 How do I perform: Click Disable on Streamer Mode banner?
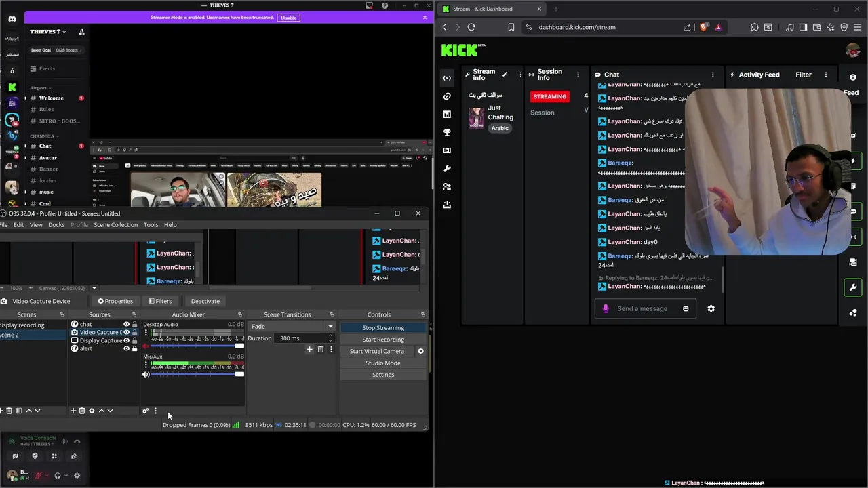coord(289,18)
